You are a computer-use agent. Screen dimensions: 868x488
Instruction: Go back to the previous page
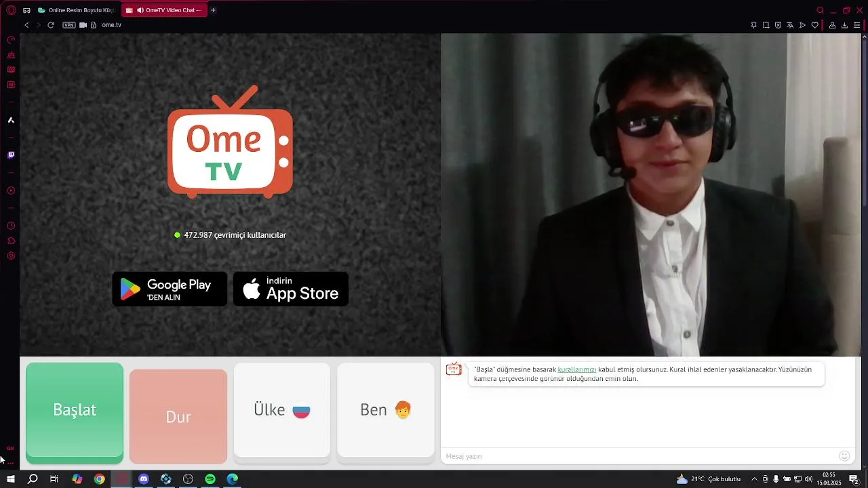pyautogui.click(x=26, y=25)
